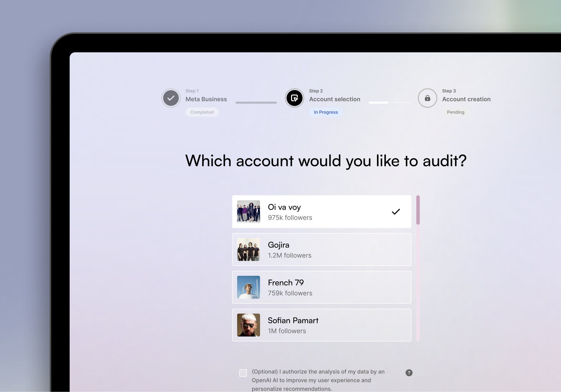Select the French 79 account
This screenshot has height=392, width=561.
point(322,287)
